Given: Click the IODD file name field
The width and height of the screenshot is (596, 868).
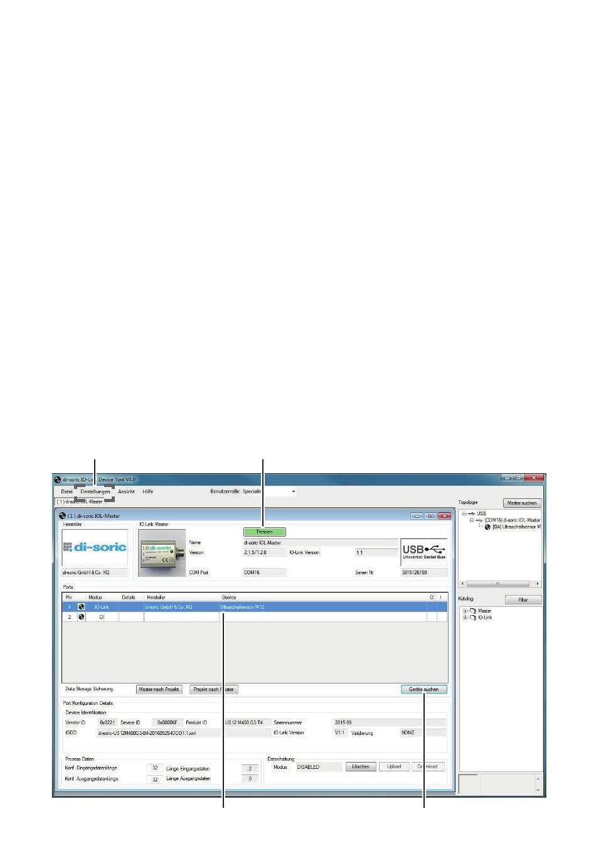Looking at the screenshot, I should tap(184, 732).
